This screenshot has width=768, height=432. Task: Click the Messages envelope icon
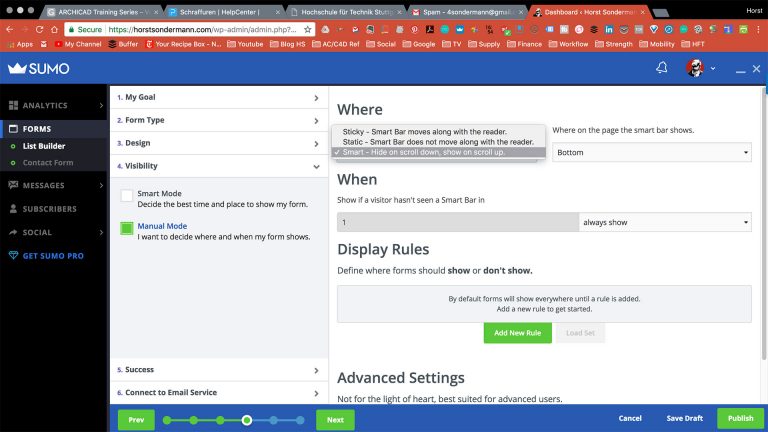pyautogui.click(x=14, y=185)
